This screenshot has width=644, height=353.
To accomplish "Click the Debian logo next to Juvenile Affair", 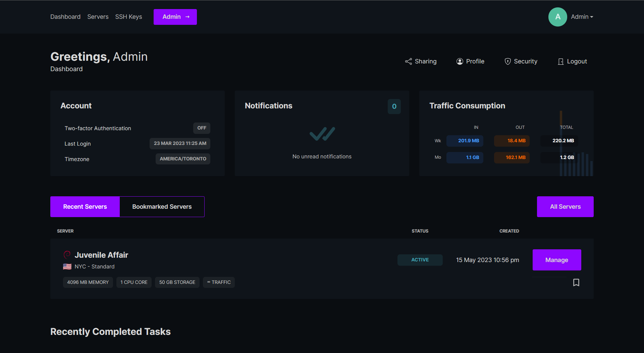I will point(67,255).
